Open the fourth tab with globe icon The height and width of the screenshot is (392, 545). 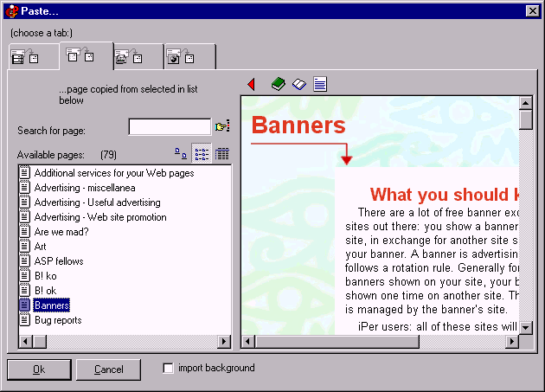pyautogui.click(x=189, y=58)
